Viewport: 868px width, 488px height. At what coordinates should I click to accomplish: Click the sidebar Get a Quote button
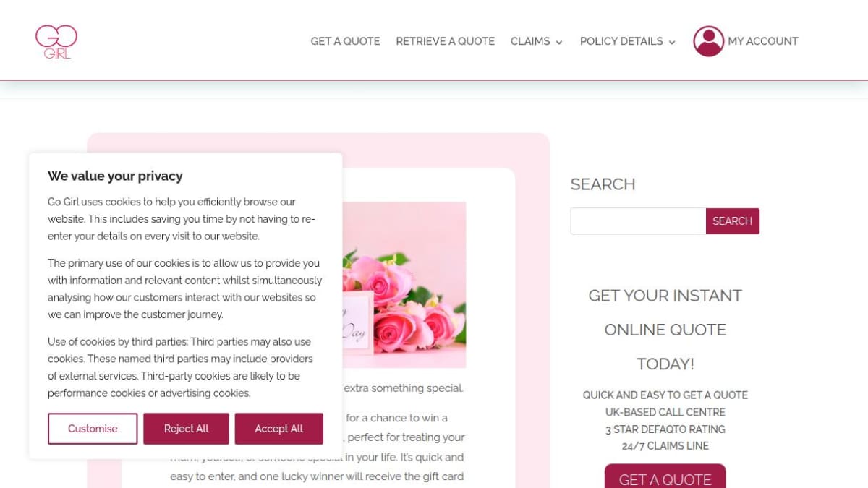(x=665, y=477)
